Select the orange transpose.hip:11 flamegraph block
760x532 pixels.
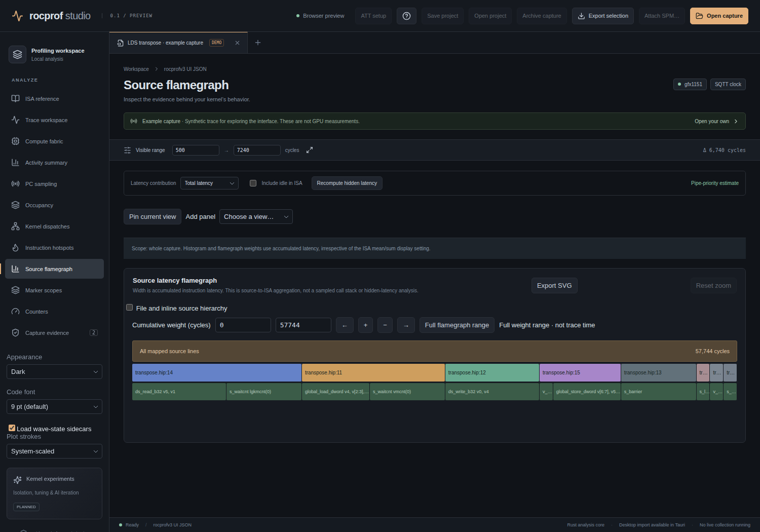[x=373, y=372]
